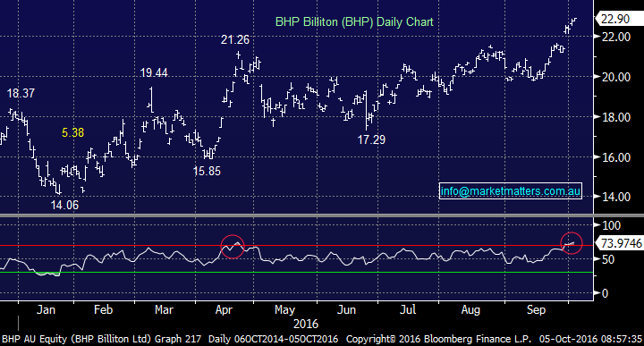The height and width of the screenshot is (346, 644).
Task: Select the 21.26 April high label
Action: 235,40
